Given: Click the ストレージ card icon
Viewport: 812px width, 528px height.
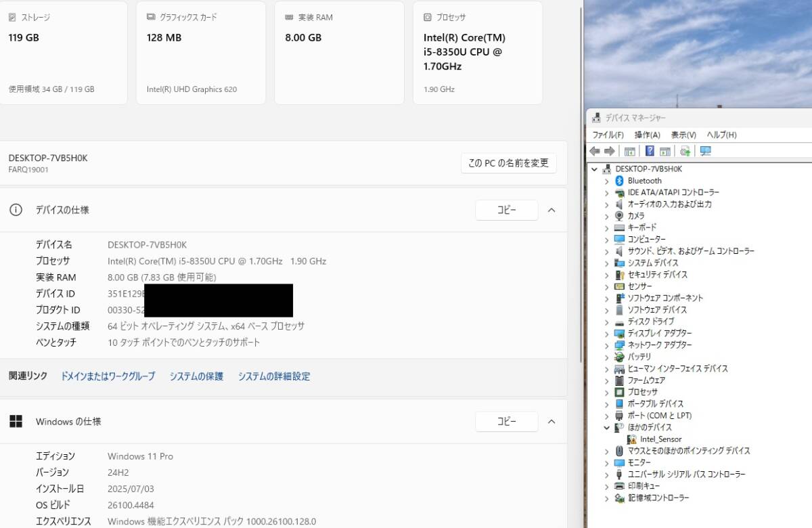Looking at the screenshot, I should coord(12,17).
